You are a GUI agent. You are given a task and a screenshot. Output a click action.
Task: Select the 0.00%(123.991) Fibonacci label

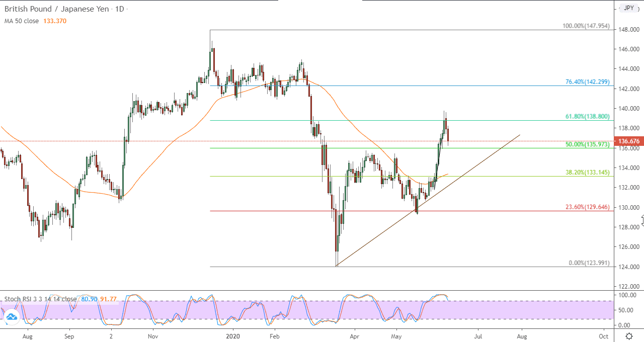point(589,263)
